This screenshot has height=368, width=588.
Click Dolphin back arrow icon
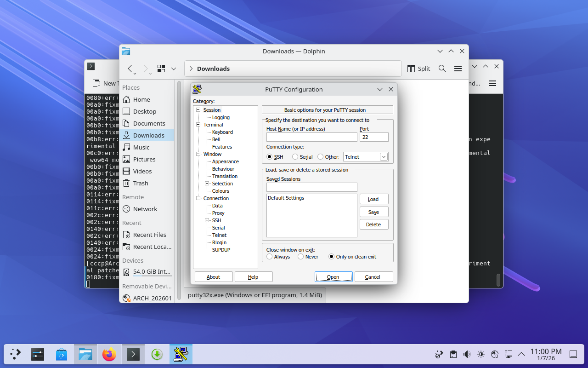click(x=130, y=69)
